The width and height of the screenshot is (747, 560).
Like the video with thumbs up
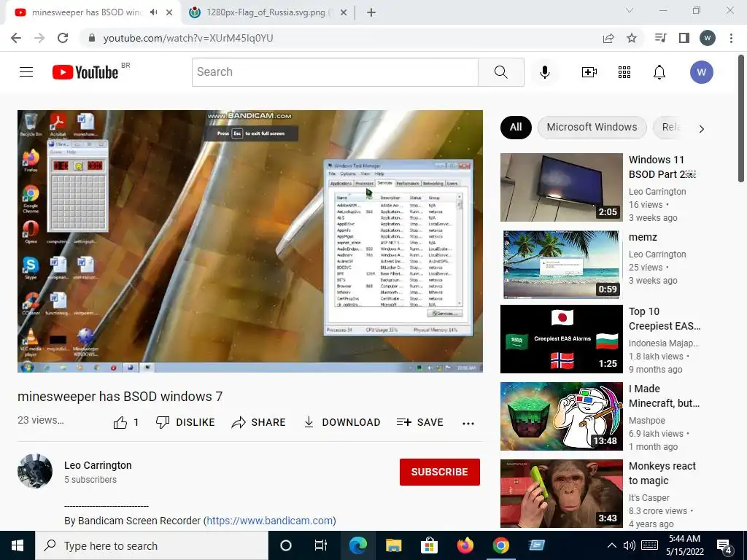click(125, 422)
